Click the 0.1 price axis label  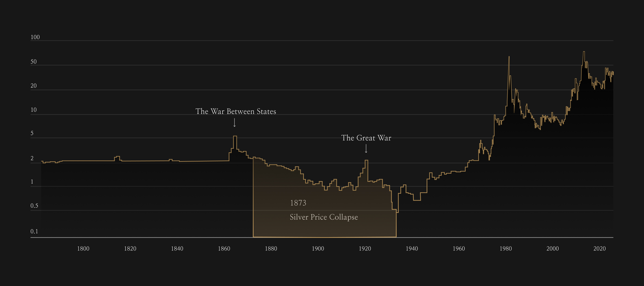click(34, 231)
